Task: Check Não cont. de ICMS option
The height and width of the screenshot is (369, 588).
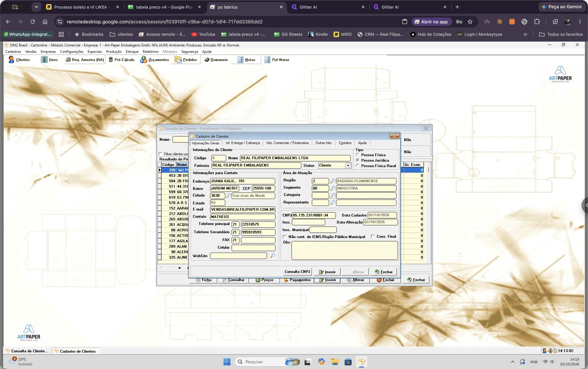Action: pos(285,237)
